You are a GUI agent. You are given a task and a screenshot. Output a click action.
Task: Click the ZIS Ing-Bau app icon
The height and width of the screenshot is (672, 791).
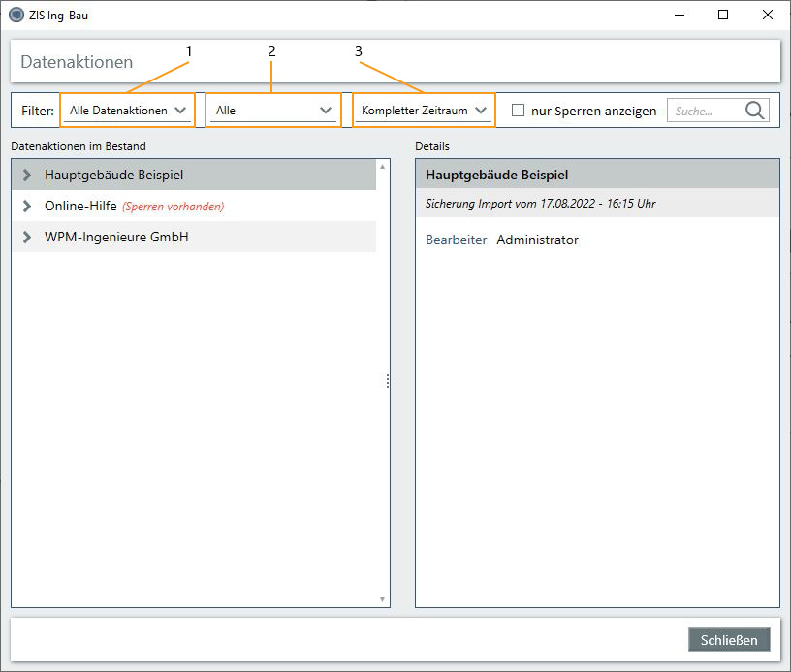point(16,16)
